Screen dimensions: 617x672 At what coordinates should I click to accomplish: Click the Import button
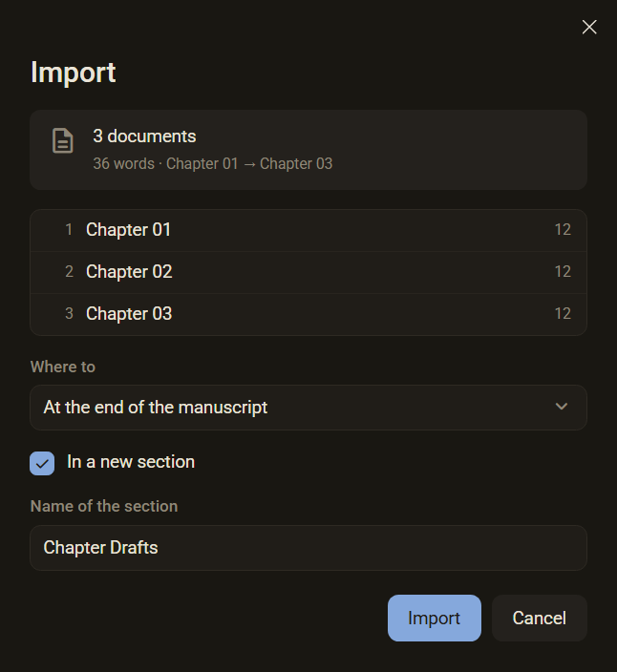click(435, 618)
